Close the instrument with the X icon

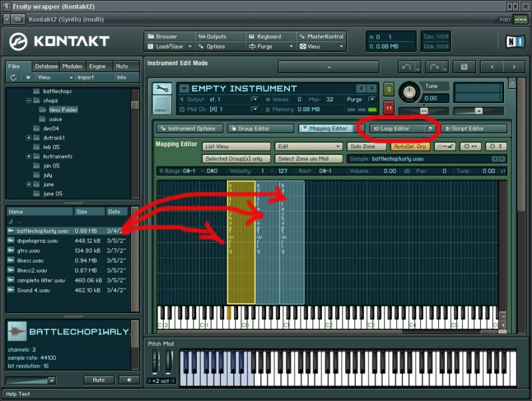pyautogui.click(x=512, y=82)
